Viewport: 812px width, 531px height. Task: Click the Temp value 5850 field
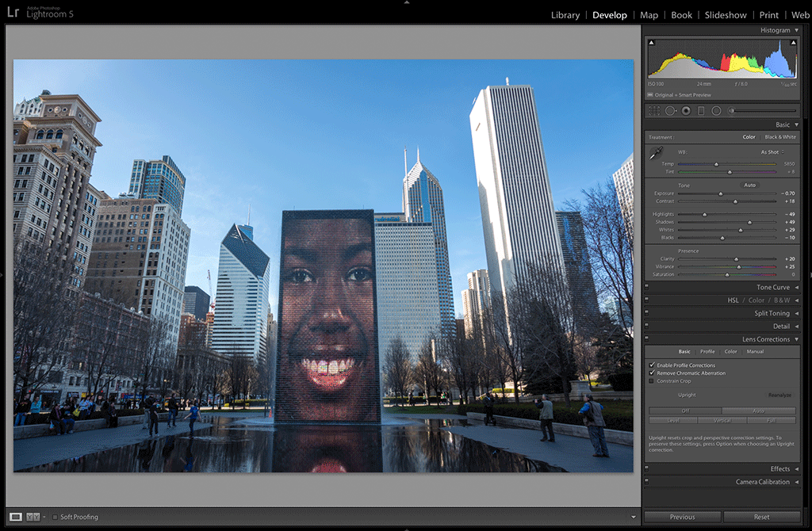click(789, 164)
